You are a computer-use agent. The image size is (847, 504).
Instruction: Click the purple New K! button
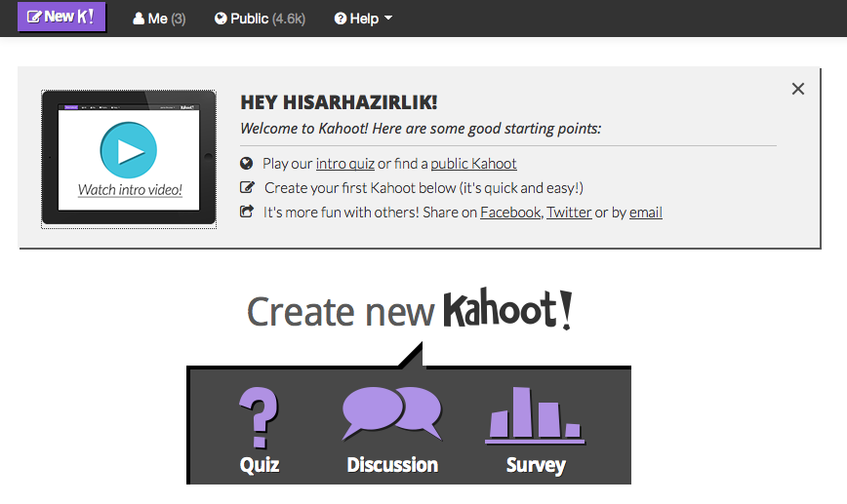[61, 17]
